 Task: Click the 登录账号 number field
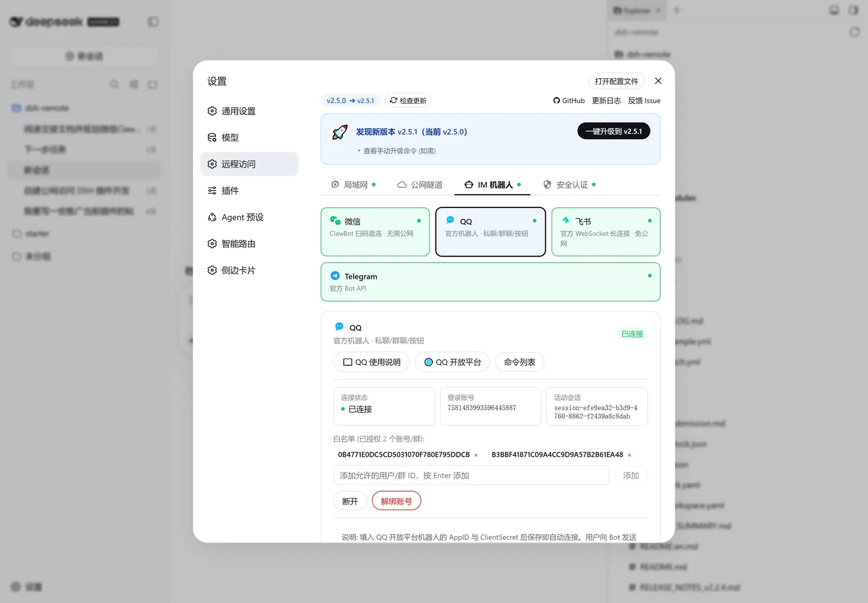[x=482, y=408]
